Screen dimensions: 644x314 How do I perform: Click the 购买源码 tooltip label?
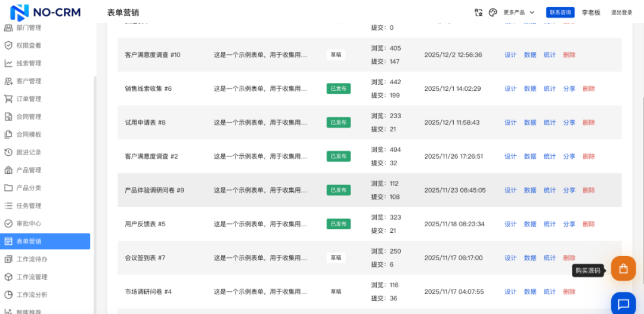(x=588, y=270)
